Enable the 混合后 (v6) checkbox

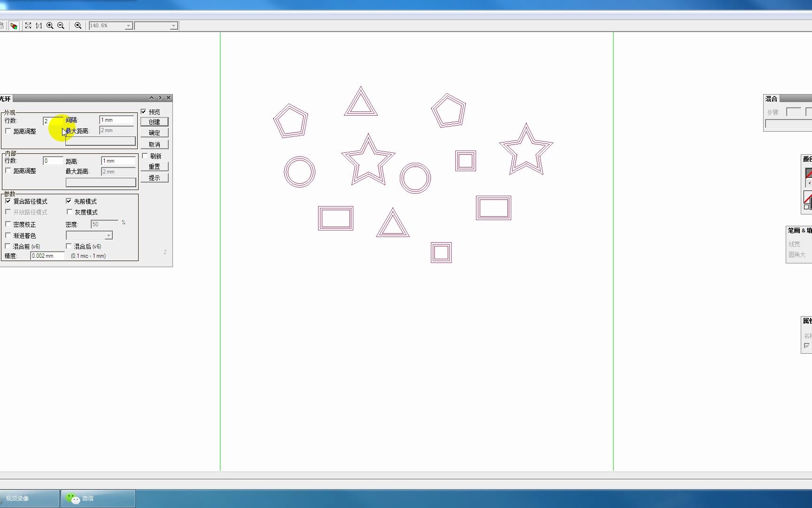tap(69, 246)
